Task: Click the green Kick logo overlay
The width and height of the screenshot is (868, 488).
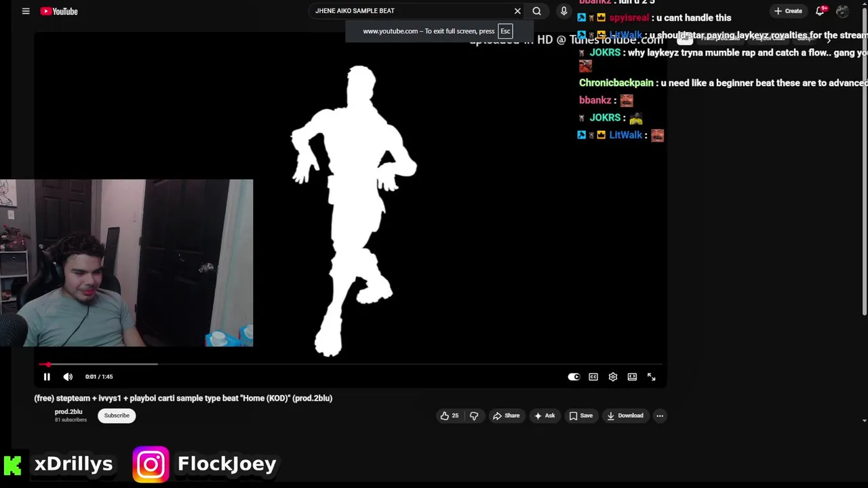Action: (x=13, y=465)
